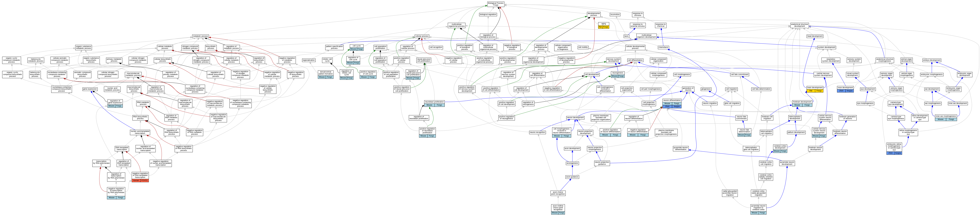
Task: Click the 'brain development' node label
Action: tap(815, 88)
